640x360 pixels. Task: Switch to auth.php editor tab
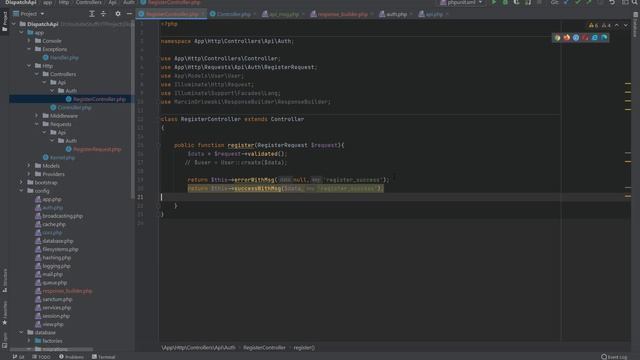(396, 14)
